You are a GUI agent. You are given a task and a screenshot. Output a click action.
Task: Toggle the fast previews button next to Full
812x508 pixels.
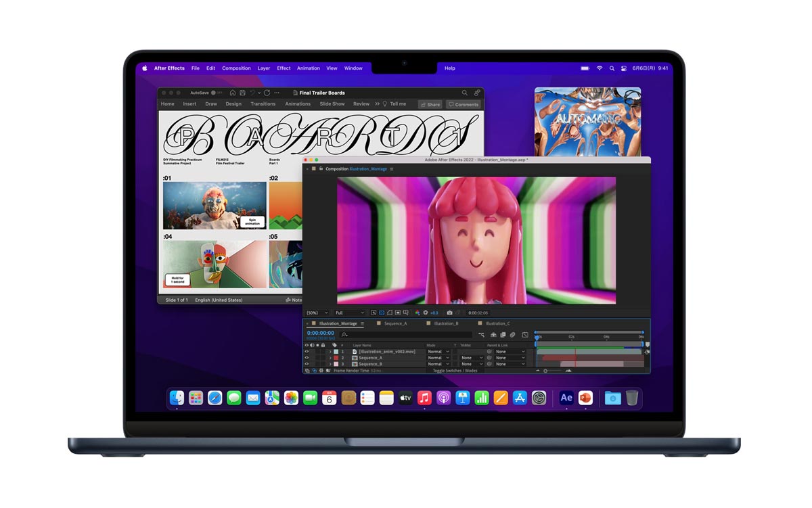click(373, 313)
